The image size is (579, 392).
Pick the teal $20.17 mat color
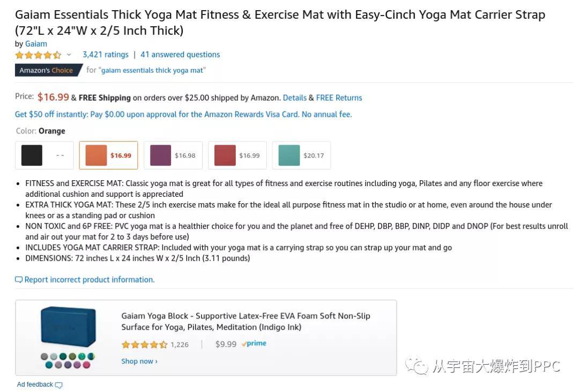(x=301, y=155)
